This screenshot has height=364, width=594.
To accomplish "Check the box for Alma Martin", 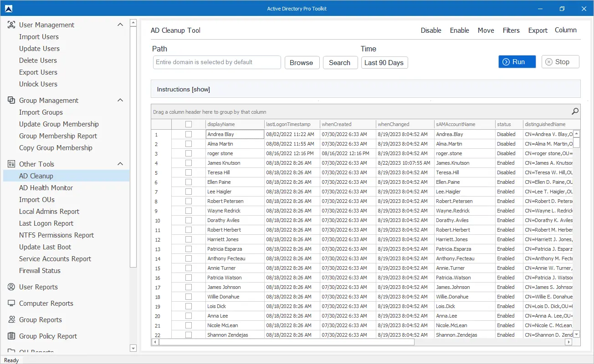I will 189,144.
